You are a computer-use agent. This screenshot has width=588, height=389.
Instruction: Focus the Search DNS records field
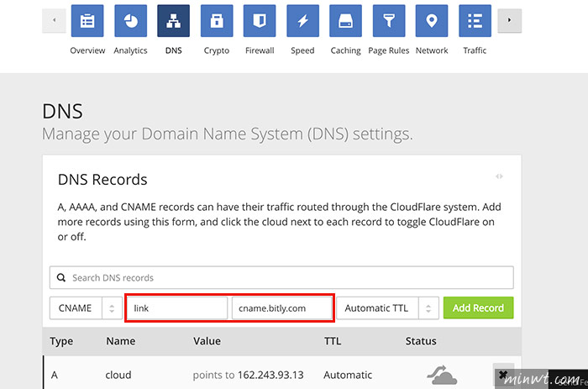pyautogui.click(x=281, y=277)
